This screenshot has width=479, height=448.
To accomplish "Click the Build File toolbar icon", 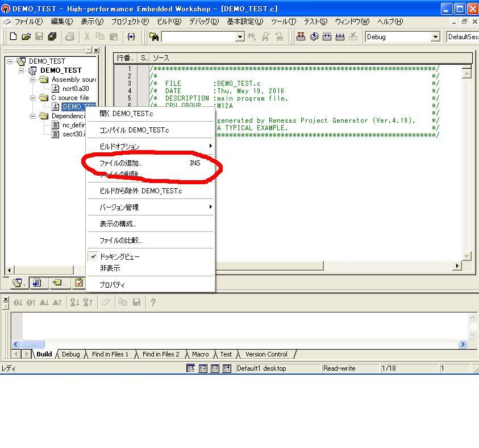I will tap(301, 37).
